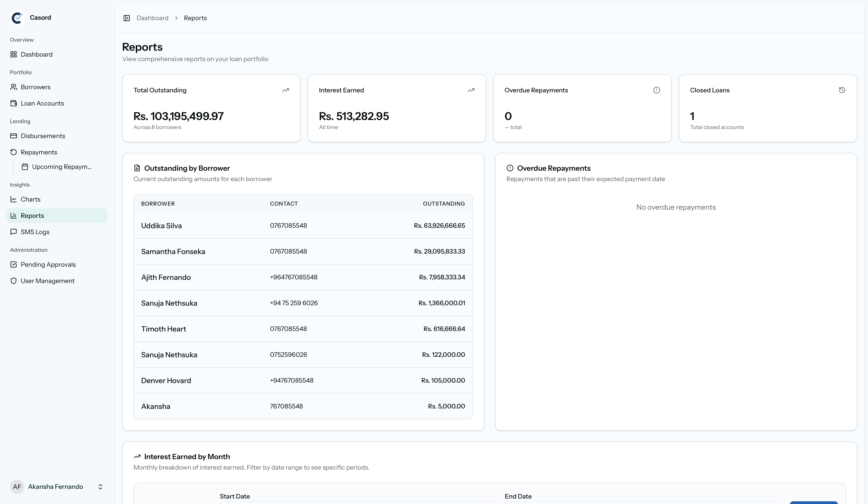Viewport: 868px width, 504px height.
Task: Open the Repayments section
Action: point(38,152)
